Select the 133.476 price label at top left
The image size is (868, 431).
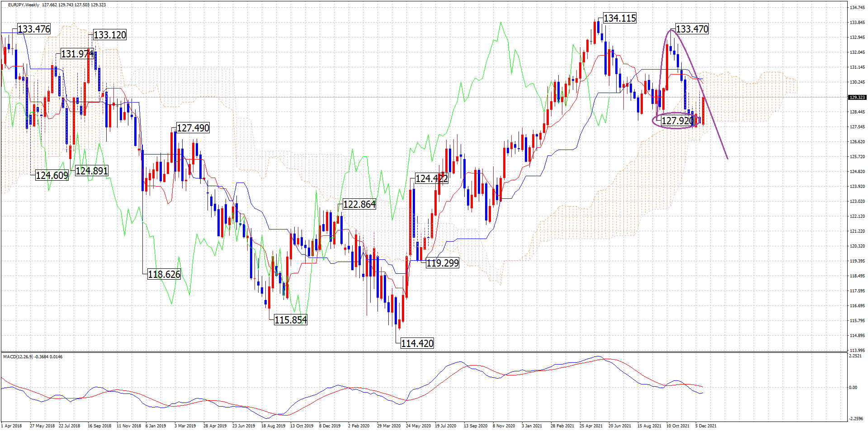tap(34, 29)
